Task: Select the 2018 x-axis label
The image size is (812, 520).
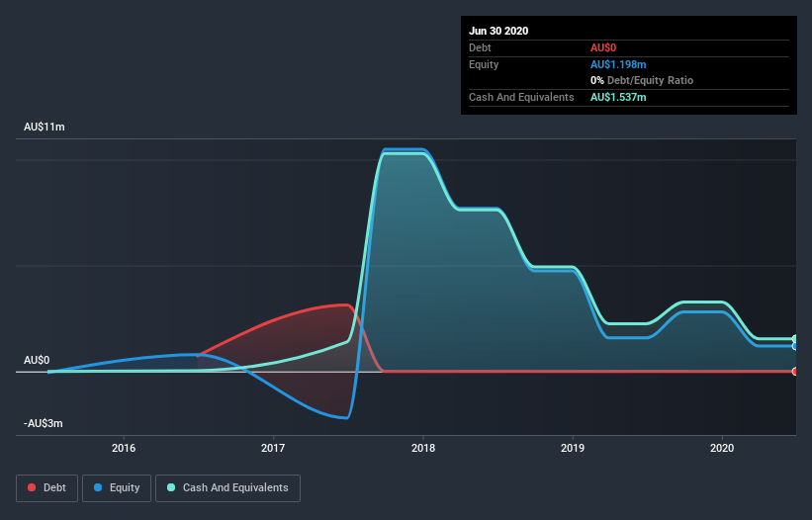Action: point(423,448)
